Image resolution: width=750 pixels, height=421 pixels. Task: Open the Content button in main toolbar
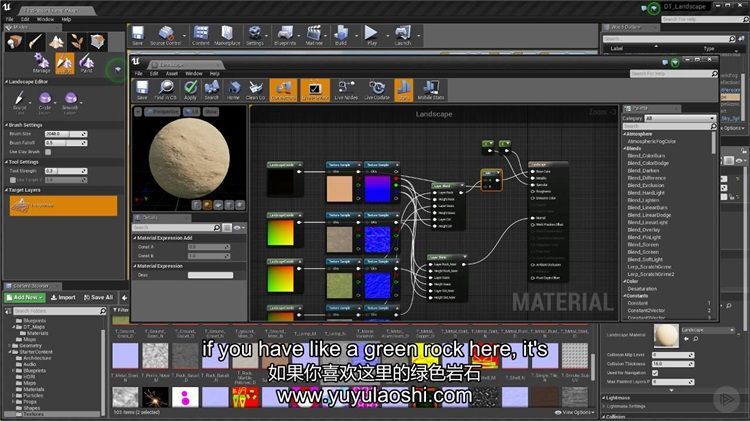201,36
